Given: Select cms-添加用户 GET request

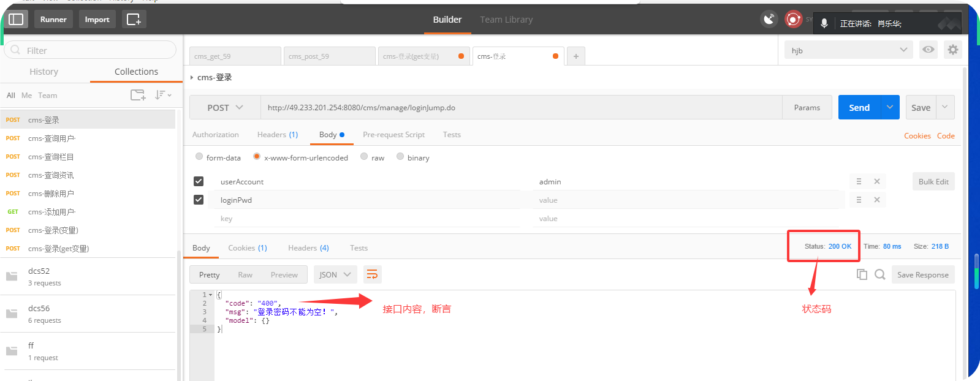Looking at the screenshot, I should pos(88,212).
